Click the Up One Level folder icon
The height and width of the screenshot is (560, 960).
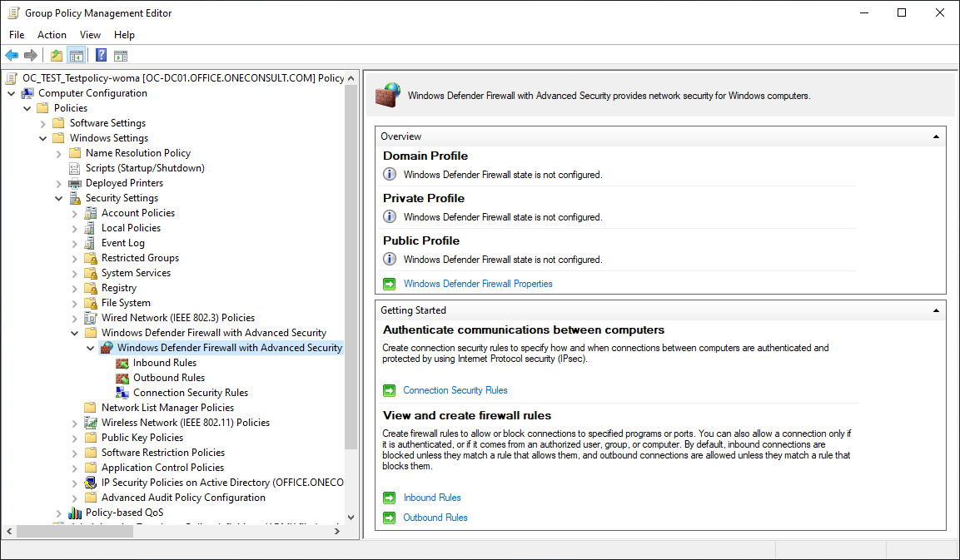pos(56,56)
